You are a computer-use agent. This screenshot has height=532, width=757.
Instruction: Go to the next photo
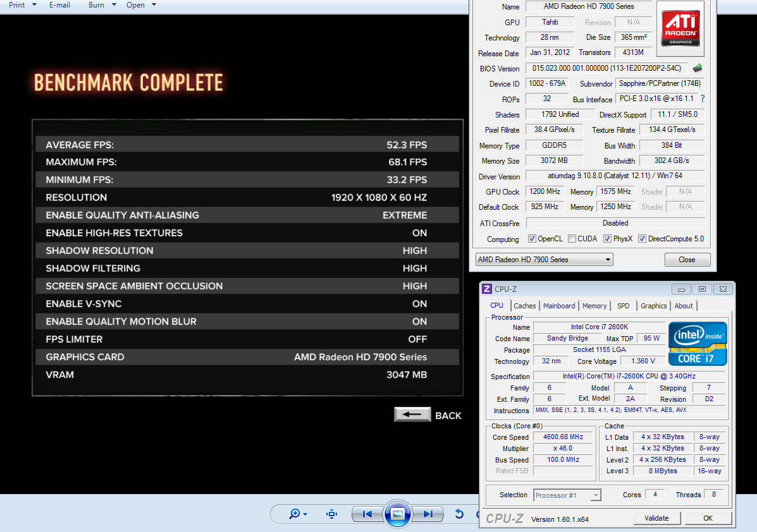tap(428, 514)
